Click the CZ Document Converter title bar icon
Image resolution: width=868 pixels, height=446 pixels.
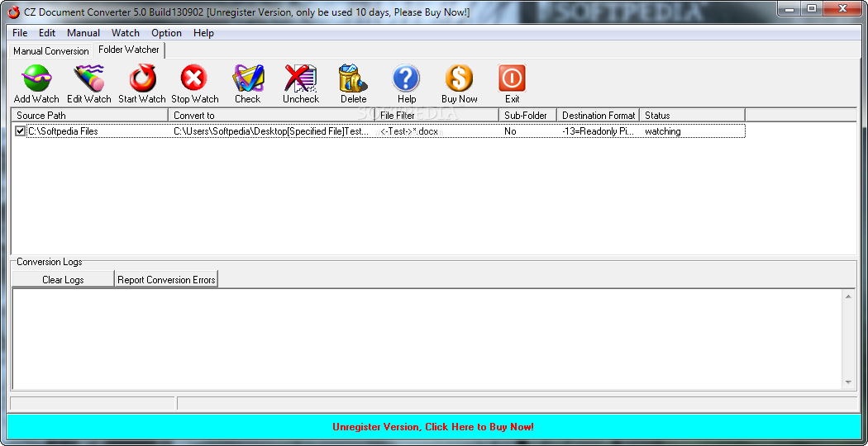(x=14, y=12)
